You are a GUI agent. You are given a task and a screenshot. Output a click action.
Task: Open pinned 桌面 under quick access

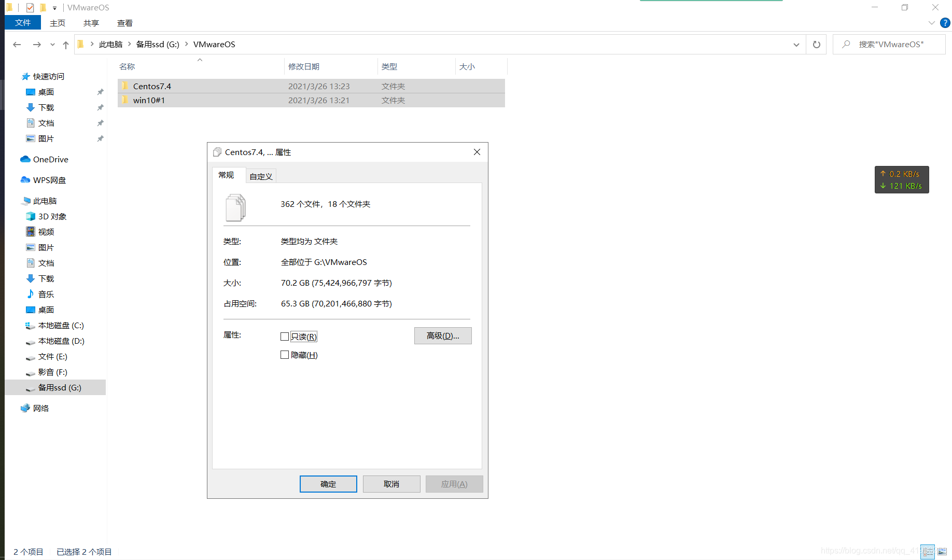(46, 92)
